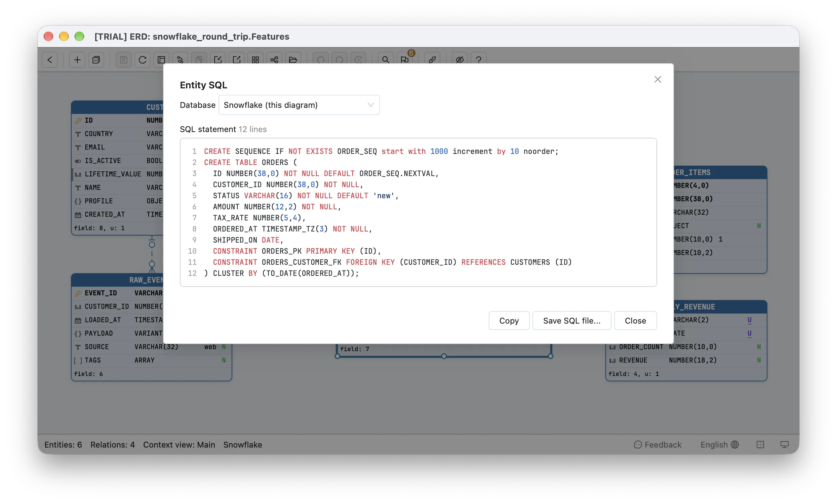
Task: Select the EMAIL row in CUSTOMERS table
Action: [x=118, y=147]
